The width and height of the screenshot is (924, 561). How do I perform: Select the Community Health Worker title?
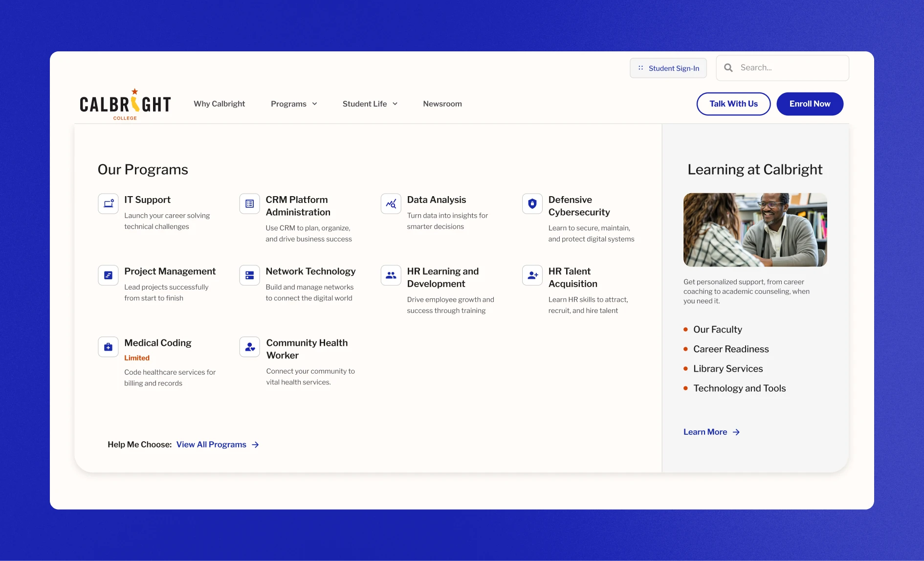[307, 349]
